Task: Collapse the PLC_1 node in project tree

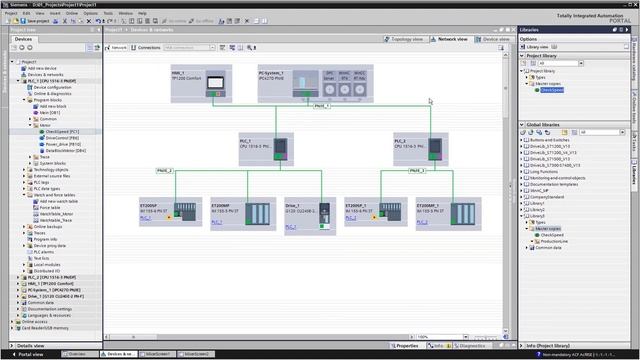Action: pos(18,81)
